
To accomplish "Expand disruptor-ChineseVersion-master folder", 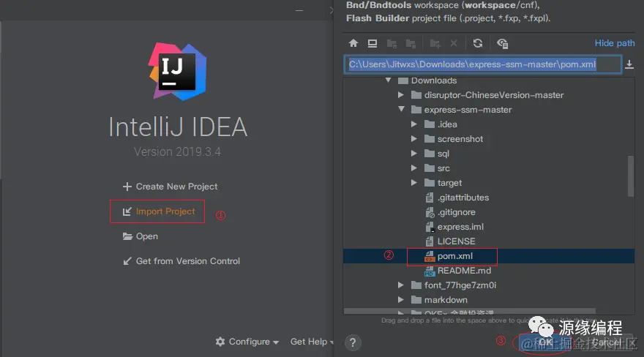I will [401, 95].
